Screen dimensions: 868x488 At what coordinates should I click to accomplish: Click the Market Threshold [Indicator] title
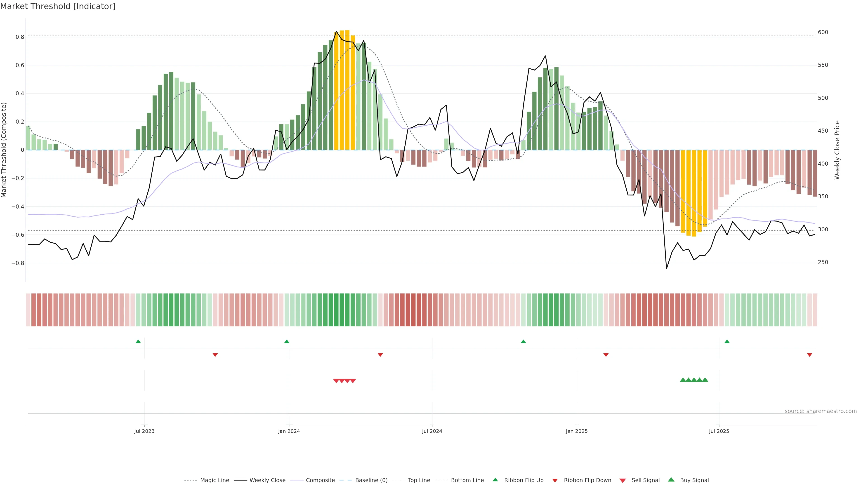[58, 6]
